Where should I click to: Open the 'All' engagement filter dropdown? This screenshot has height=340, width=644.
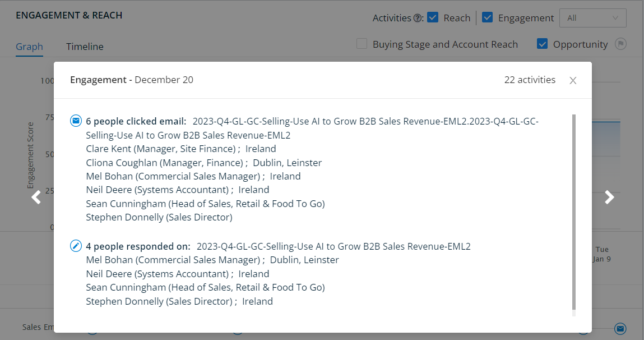click(x=592, y=18)
